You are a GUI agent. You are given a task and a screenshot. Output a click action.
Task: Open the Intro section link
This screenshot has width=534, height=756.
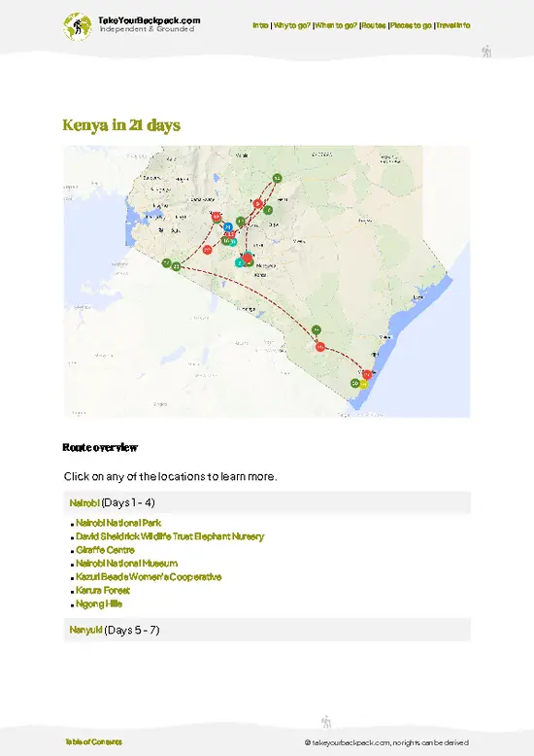pos(260,25)
